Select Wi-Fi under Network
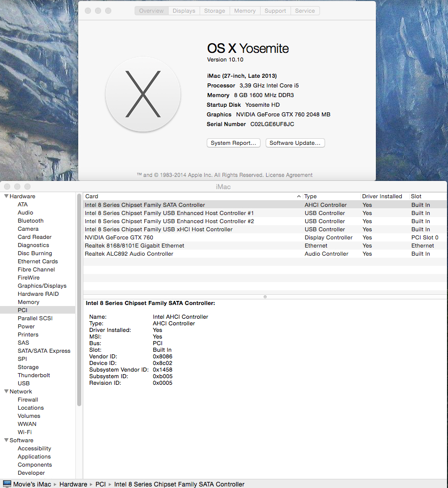The image size is (448, 488). pyautogui.click(x=24, y=432)
